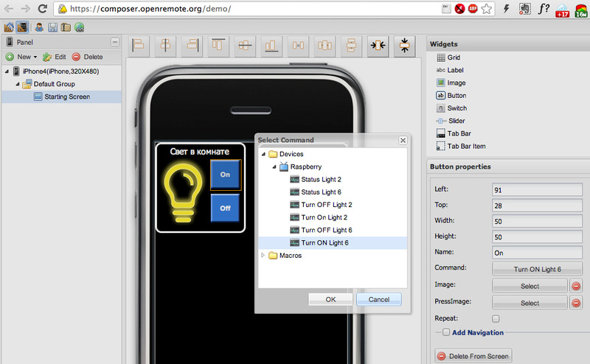This screenshot has height=364, width=590.
Task: Click the Width property field
Action: click(537, 222)
